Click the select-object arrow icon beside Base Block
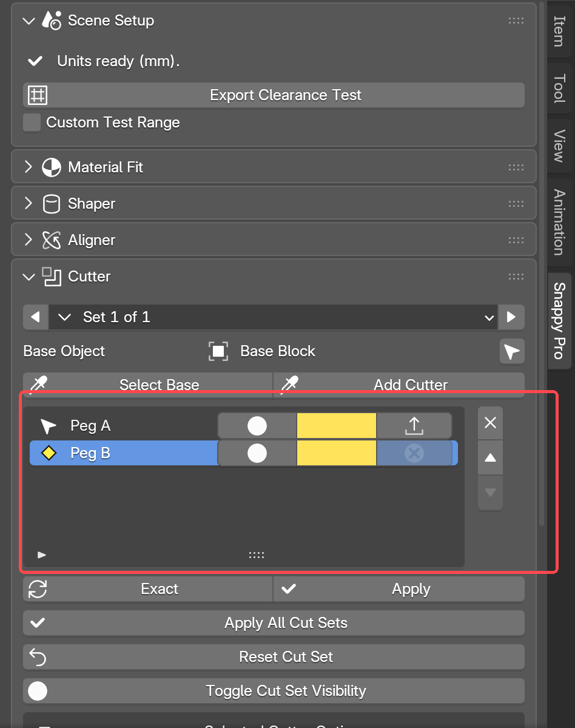Viewport: 575px width, 728px height. (512, 351)
